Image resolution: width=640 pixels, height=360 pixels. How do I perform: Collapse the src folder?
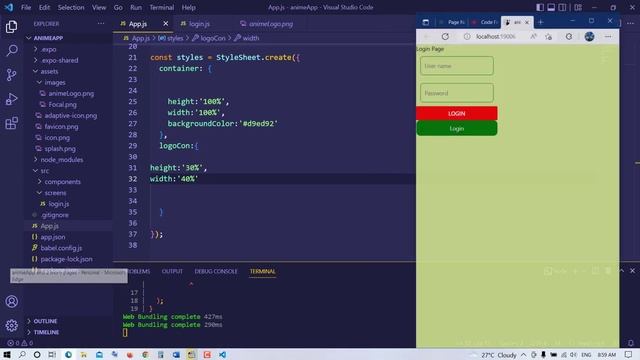coord(44,171)
